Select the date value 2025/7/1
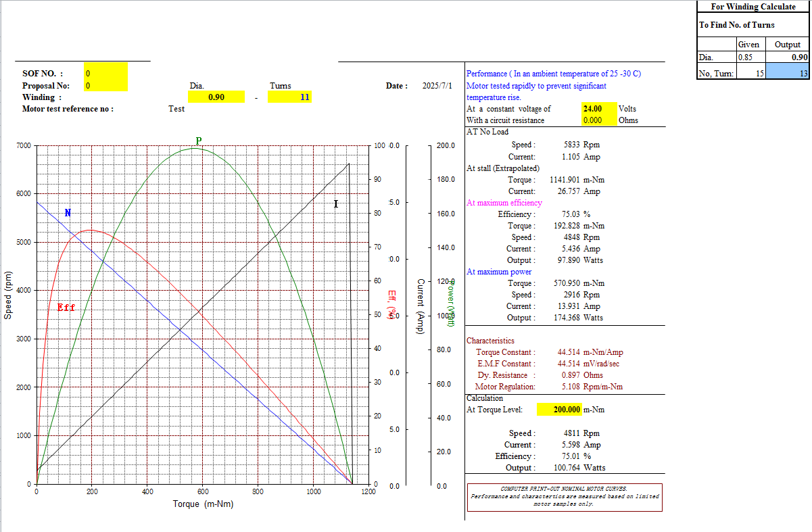The width and height of the screenshot is (812, 532). pos(437,86)
